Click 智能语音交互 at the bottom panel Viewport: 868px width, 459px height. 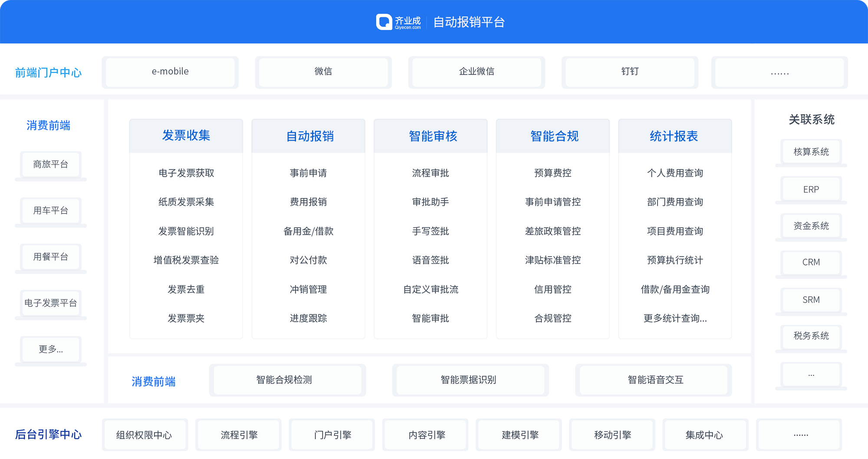tap(653, 380)
